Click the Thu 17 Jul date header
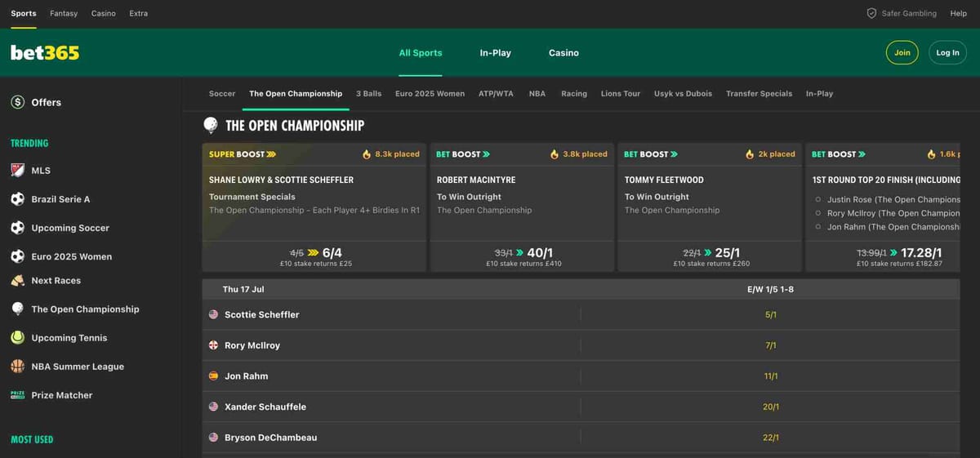Screen dimensions: 980x458 coord(243,290)
